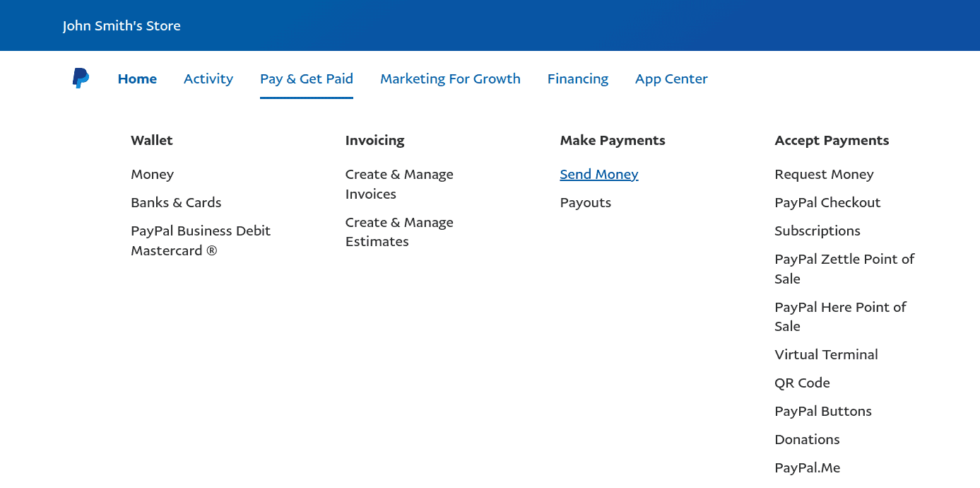Open the Payouts link

586,203
